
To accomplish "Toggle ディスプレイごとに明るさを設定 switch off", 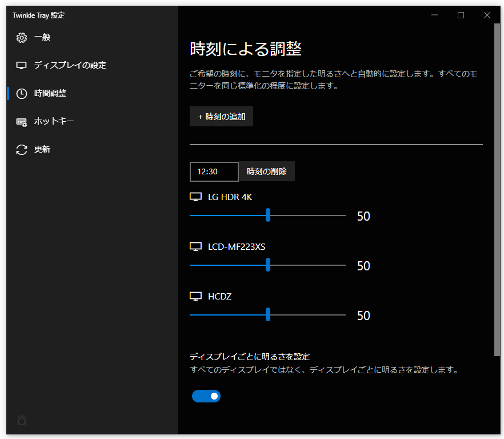I will (x=206, y=396).
